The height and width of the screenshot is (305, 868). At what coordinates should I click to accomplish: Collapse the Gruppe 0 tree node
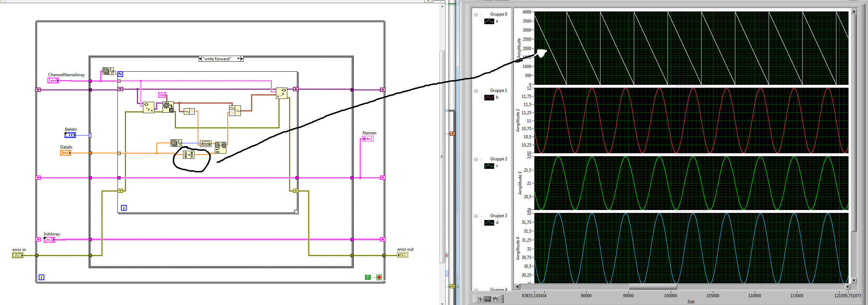(476, 15)
